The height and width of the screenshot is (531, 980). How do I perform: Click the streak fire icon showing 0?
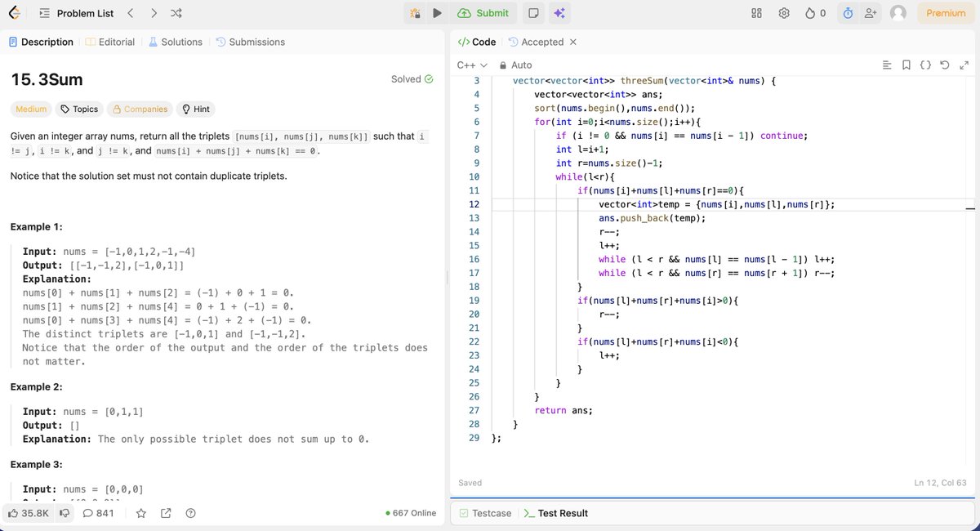click(x=815, y=13)
